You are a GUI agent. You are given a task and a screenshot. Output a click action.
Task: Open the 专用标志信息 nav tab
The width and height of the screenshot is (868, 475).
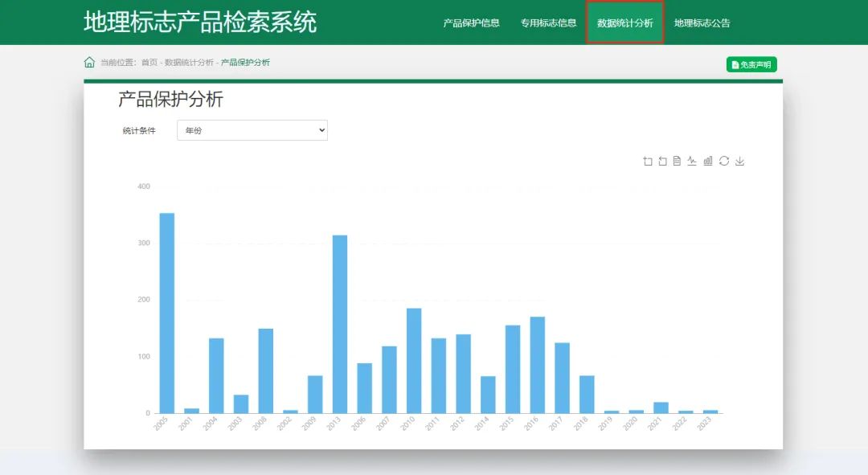click(x=548, y=23)
